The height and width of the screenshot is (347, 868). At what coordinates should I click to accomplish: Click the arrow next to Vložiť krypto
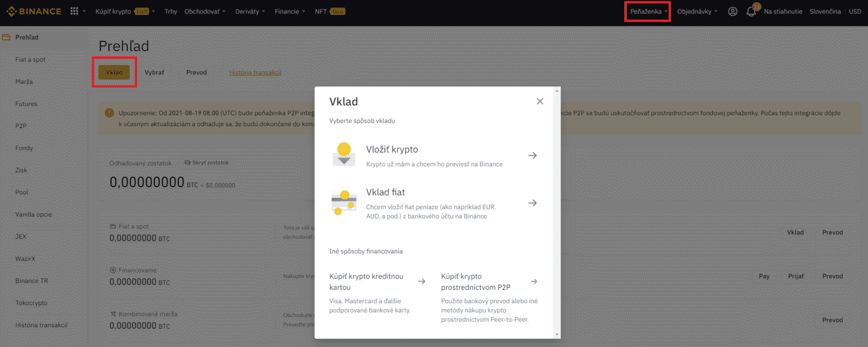tap(533, 156)
